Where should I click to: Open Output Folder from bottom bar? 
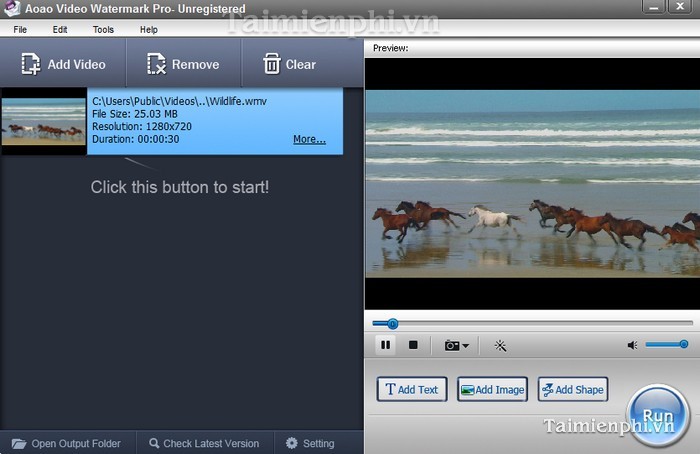pyautogui.click(x=67, y=443)
